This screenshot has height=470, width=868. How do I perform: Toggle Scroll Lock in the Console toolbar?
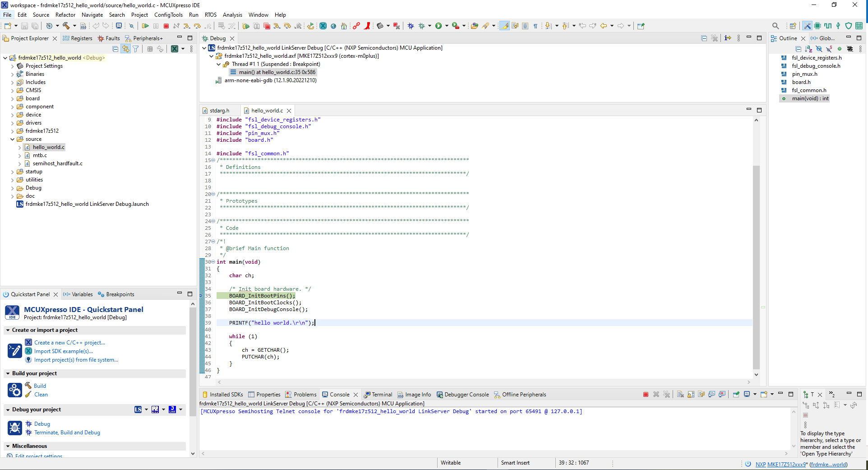(691, 395)
